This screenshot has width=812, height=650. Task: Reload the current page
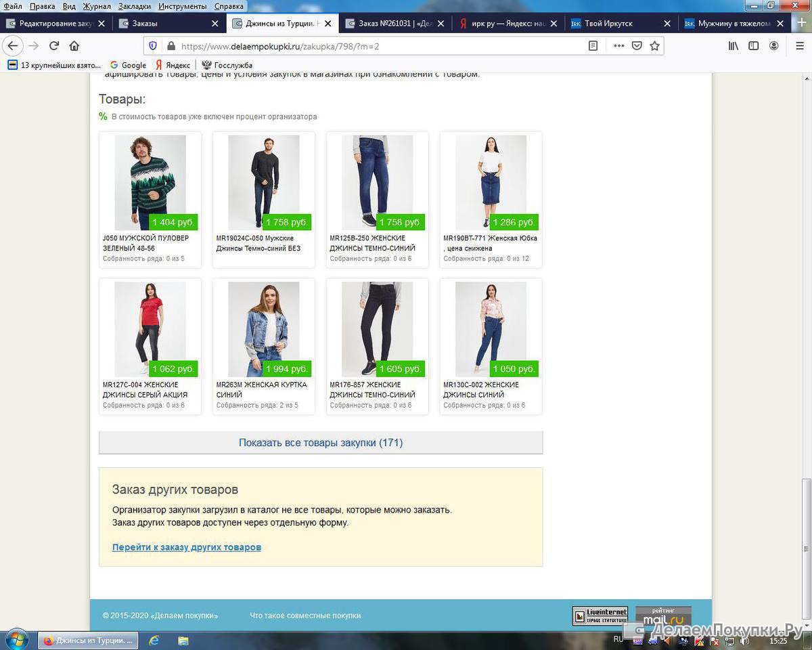coord(54,46)
